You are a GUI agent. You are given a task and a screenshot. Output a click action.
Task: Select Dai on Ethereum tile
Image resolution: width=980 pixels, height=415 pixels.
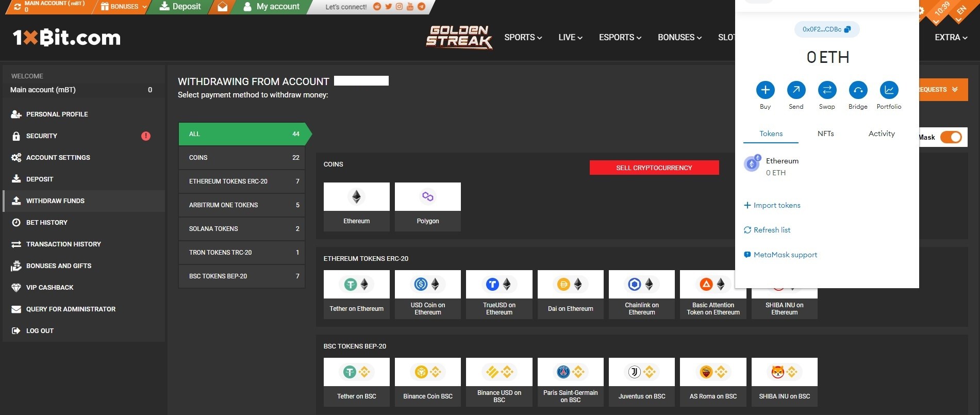click(571, 294)
